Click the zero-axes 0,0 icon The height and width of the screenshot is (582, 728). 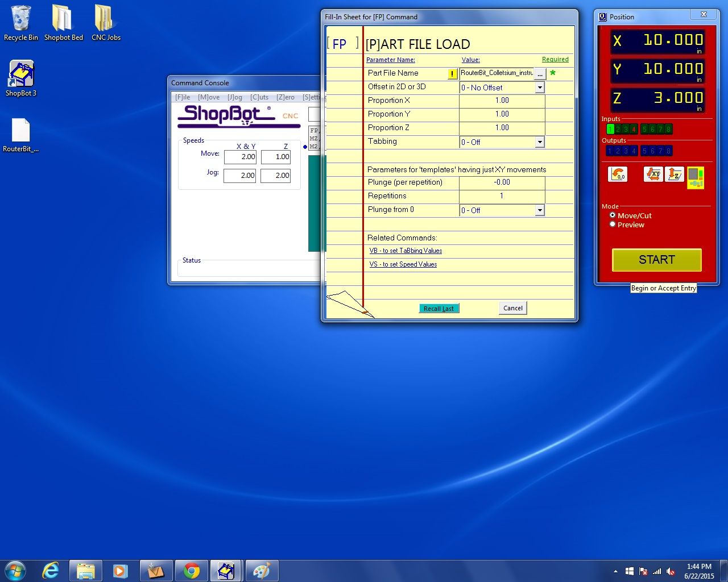618,174
